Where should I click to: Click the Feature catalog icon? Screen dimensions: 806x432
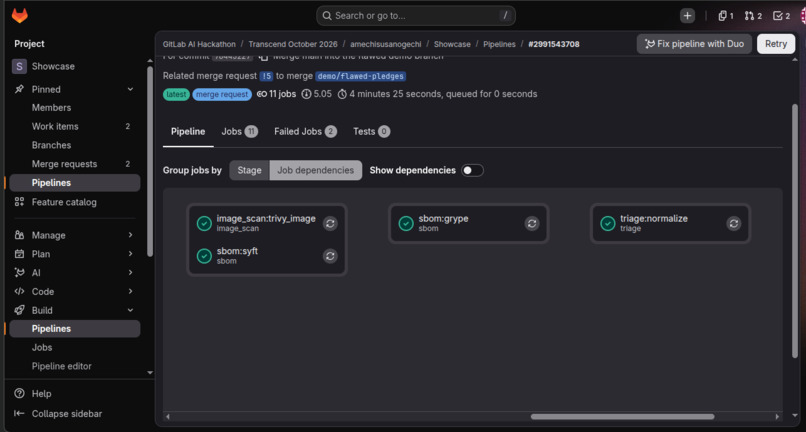click(x=19, y=202)
